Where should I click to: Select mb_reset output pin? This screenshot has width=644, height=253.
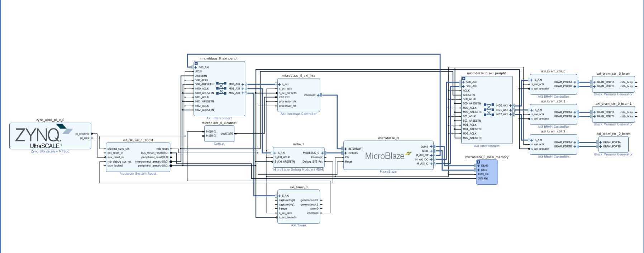click(163, 149)
